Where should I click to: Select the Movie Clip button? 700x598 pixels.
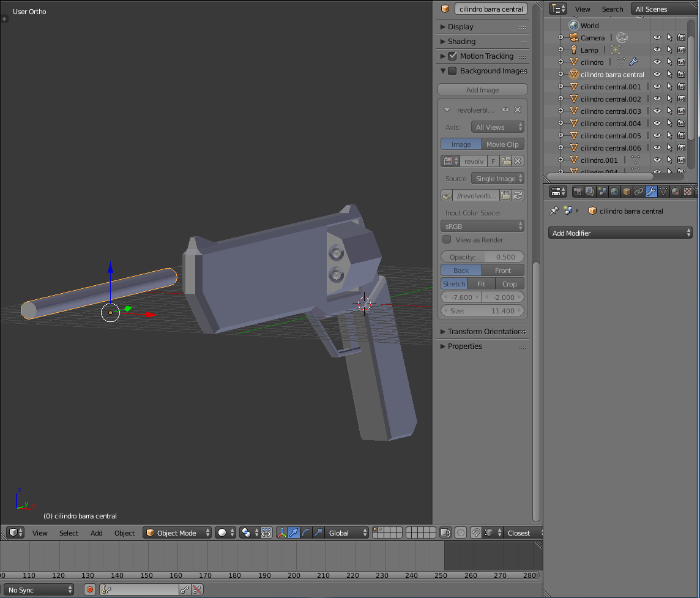(x=503, y=144)
